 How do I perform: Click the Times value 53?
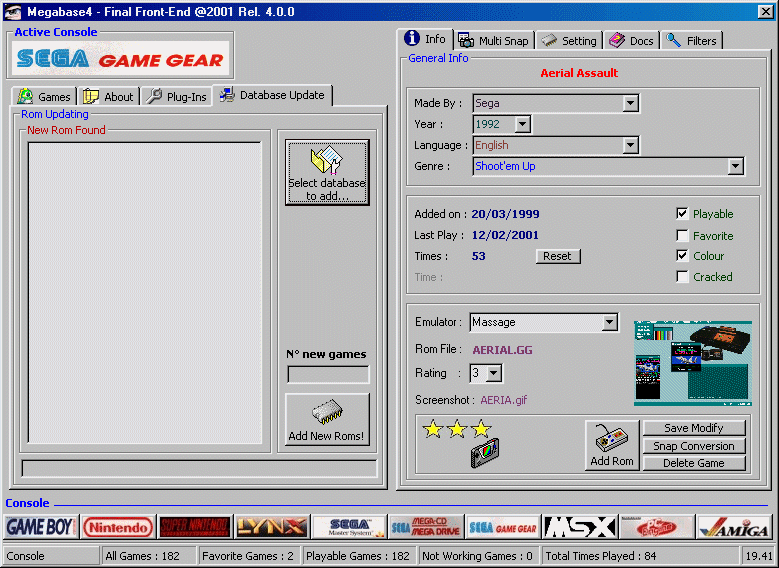pos(478,256)
